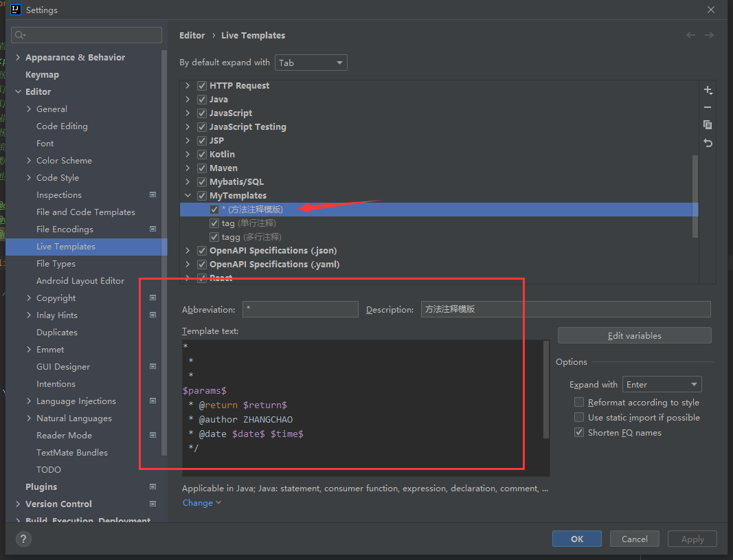The width and height of the screenshot is (733, 560).
Task: Click the settings search field
Action: 87,35
